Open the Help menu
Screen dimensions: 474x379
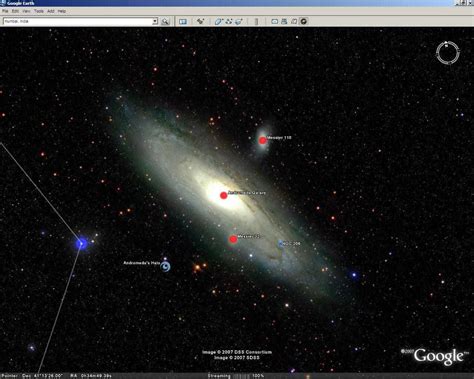(x=62, y=11)
